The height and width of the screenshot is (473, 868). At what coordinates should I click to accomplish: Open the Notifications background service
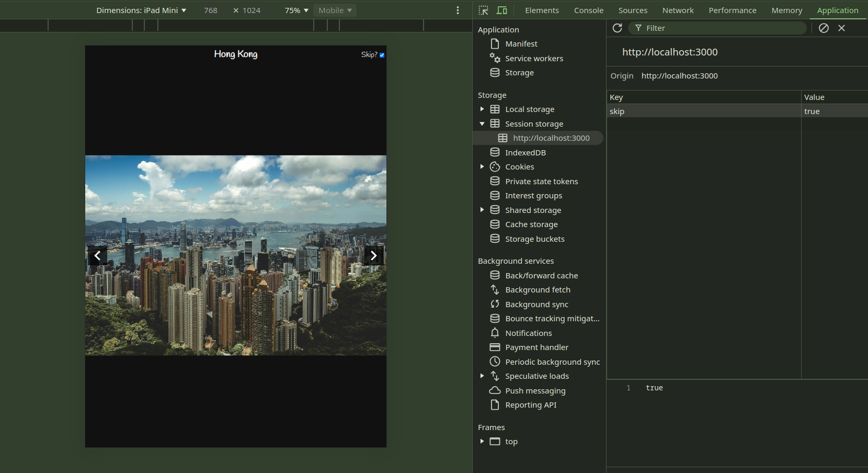pos(527,333)
